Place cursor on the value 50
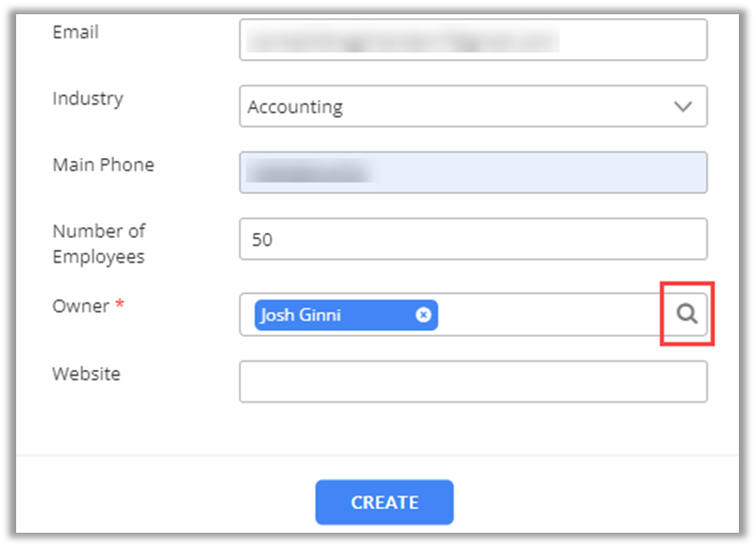Image resolution: width=756 pixels, height=547 pixels. [x=262, y=240]
